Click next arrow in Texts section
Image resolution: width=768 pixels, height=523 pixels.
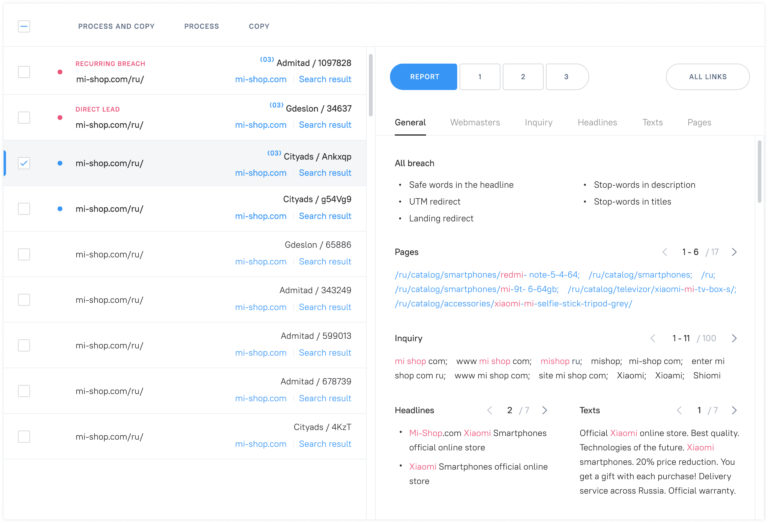[734, 410]
